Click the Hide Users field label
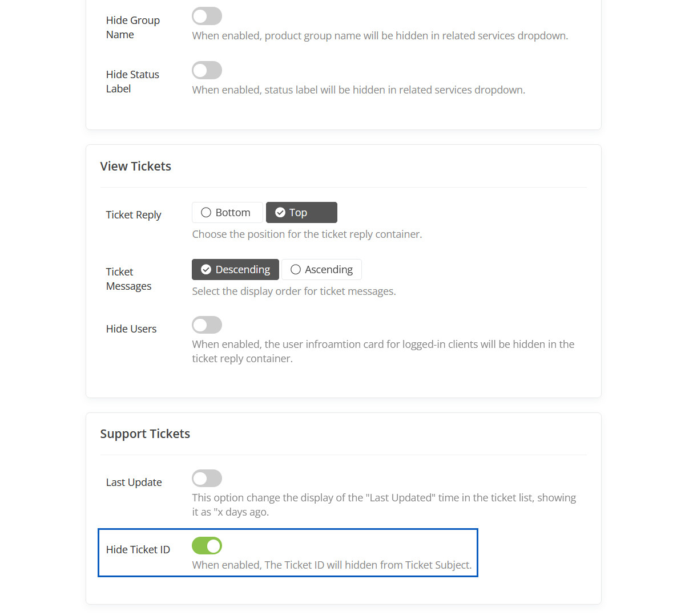685x616 pixels. click(x=131, y=329)
